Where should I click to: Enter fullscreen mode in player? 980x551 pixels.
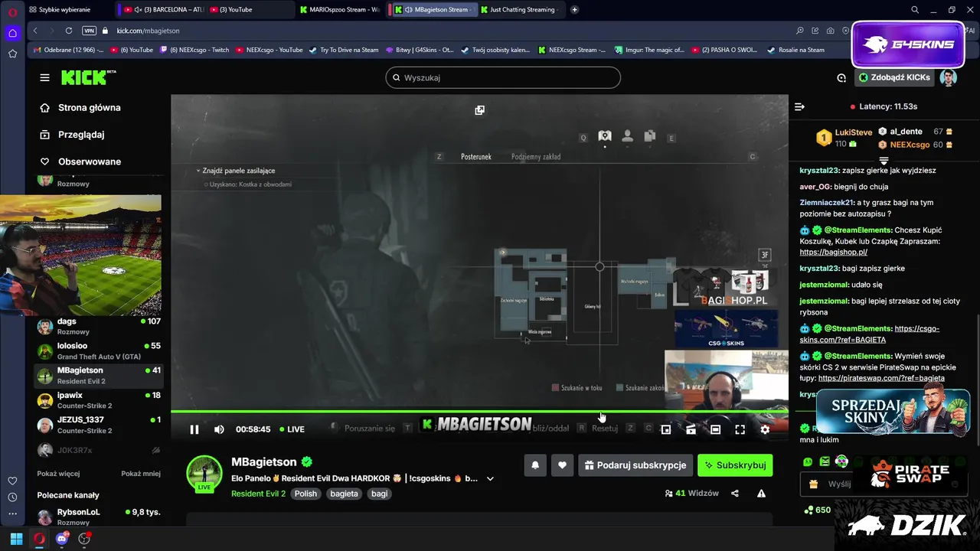point(740,429)
